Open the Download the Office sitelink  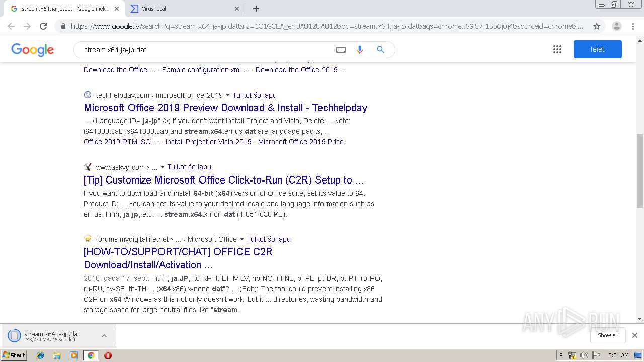pos(119,70)
